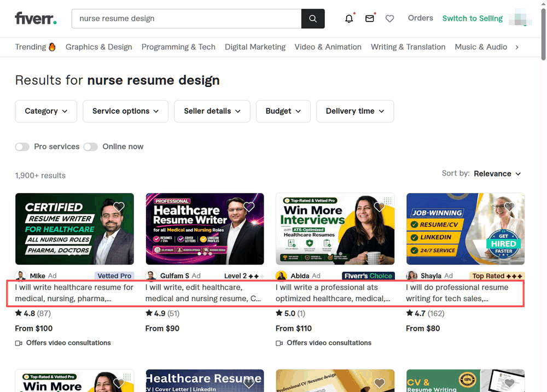Click the 1,900+ results count
The width and height of the screenshot is (547, 392).
[40, 175]
